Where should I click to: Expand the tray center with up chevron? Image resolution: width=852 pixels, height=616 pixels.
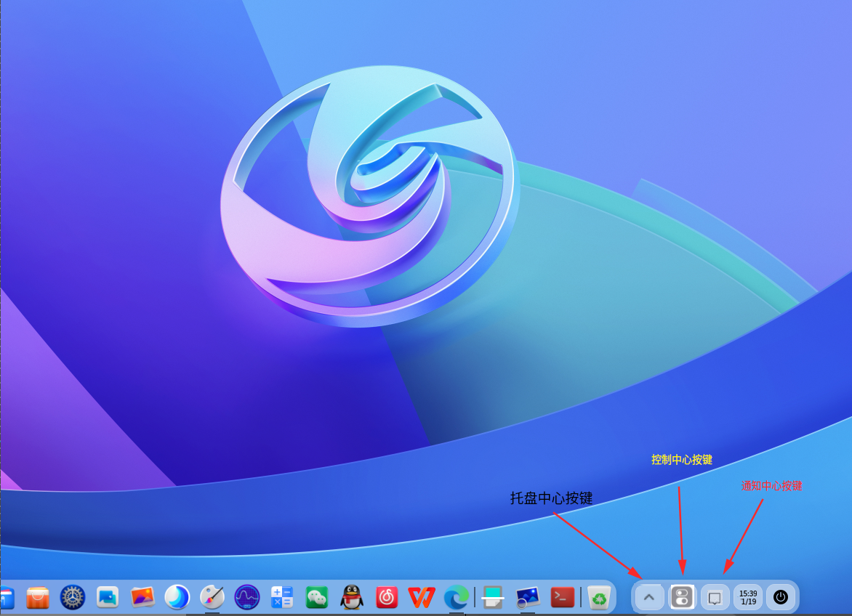coord(649,597)
